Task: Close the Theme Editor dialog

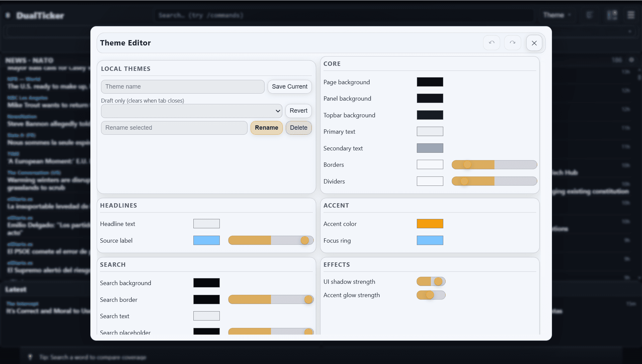Action: pyautogui.click(x=534, y=43)
